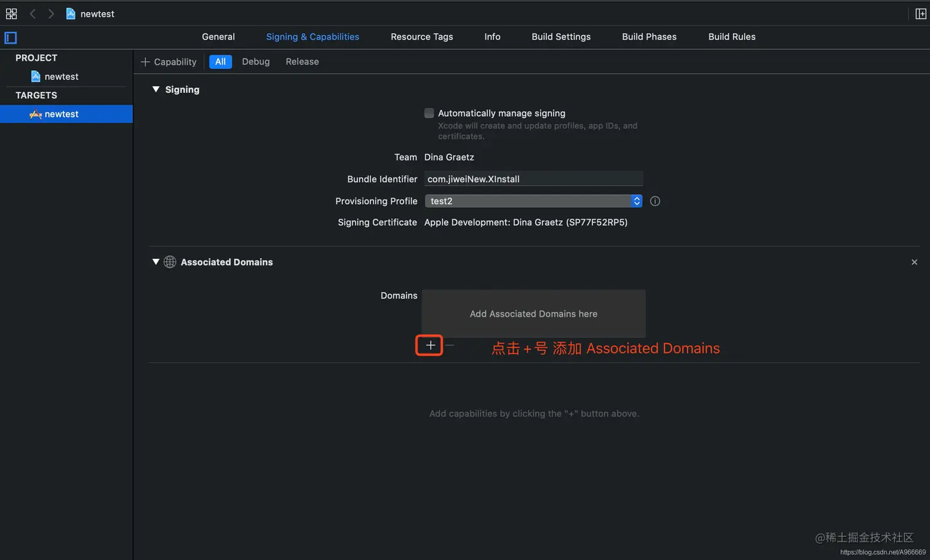This screenshot has width=930, height=560.
Task: Click the Bundle Identifier input field
Action: click(x=533, y=179)
